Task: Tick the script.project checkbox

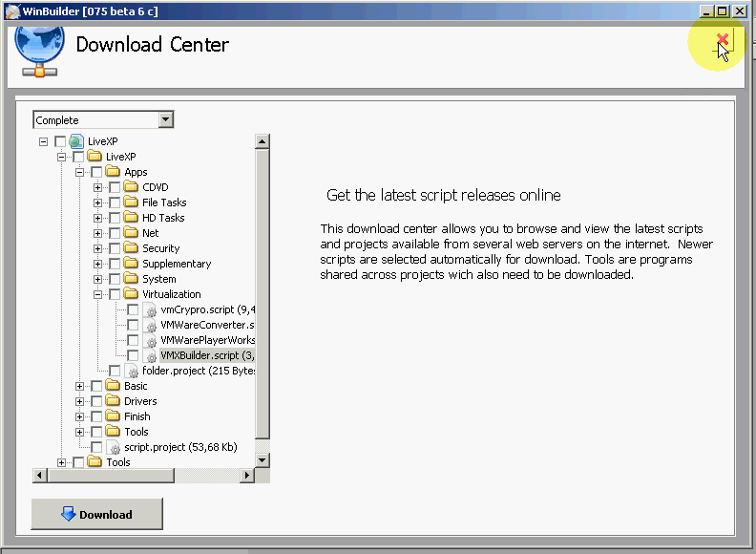Action: tap(96, 447)
